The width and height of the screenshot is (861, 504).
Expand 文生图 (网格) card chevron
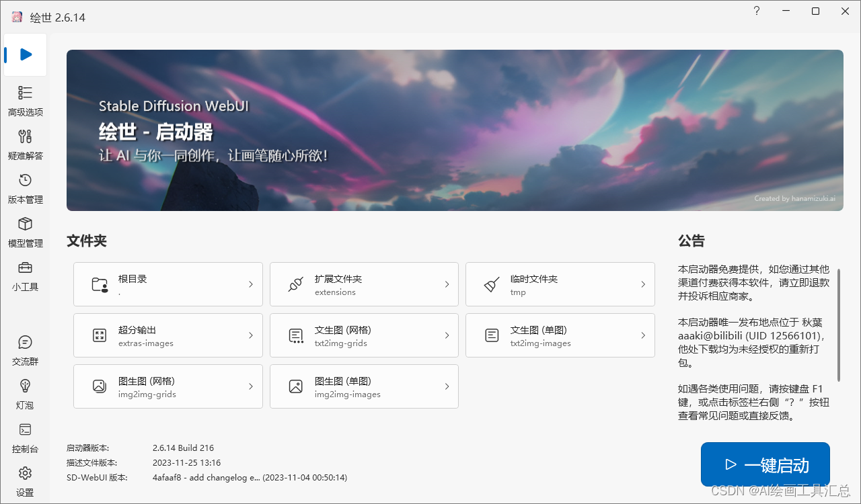447,335
